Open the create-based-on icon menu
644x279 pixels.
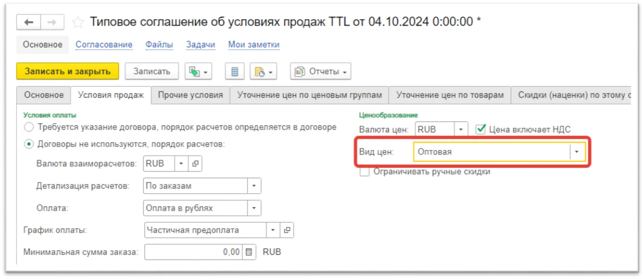pos(198,72)
